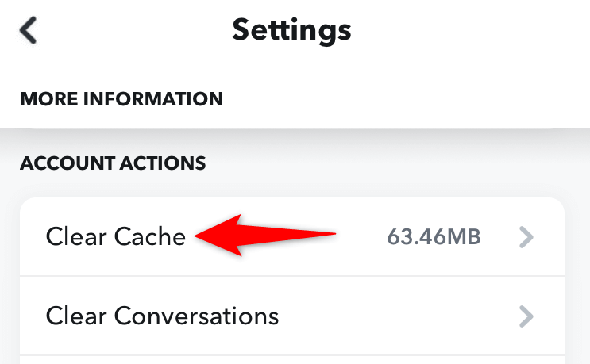Viewport: 590px width, 364px height.
Task: Click the tip of the red arrow
Action: 199,236
